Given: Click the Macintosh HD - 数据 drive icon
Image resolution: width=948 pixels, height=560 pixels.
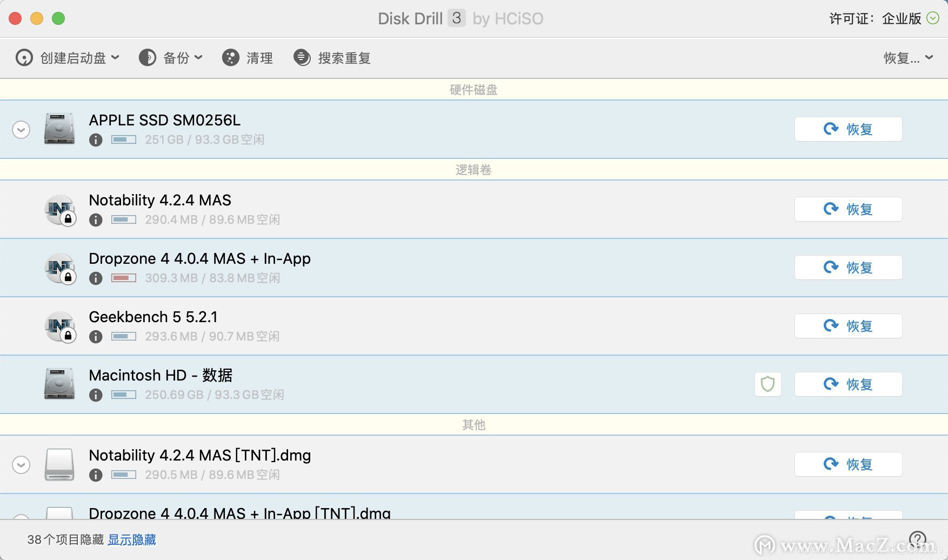Looking at the screenshot, I should click(59, 384).
